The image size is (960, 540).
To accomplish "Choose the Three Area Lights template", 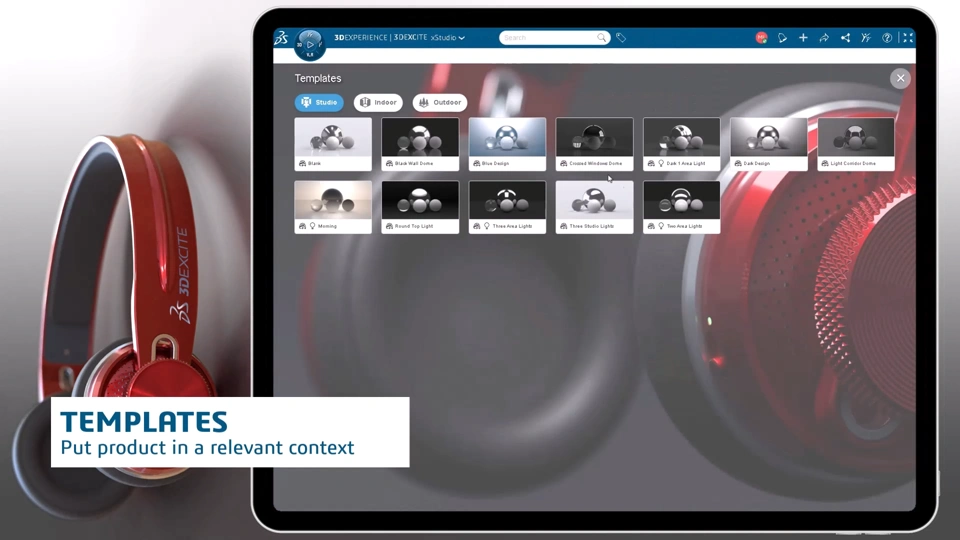I will [507, 207].
